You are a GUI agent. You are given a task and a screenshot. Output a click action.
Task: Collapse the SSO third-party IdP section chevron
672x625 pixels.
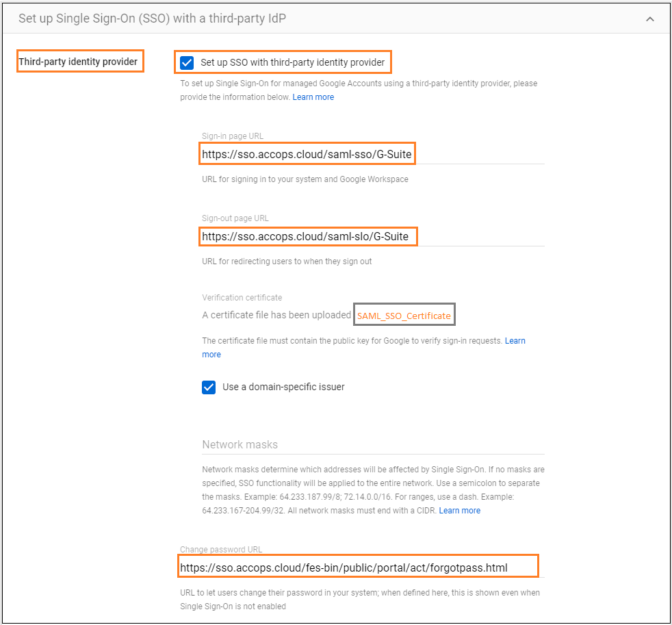coord(649,19)
